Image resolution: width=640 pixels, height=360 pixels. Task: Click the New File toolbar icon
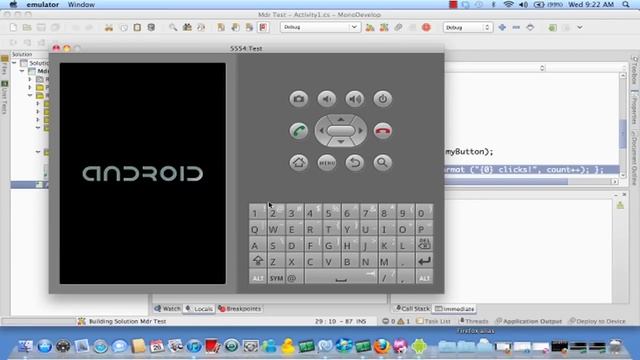click(x=13, y=27)
